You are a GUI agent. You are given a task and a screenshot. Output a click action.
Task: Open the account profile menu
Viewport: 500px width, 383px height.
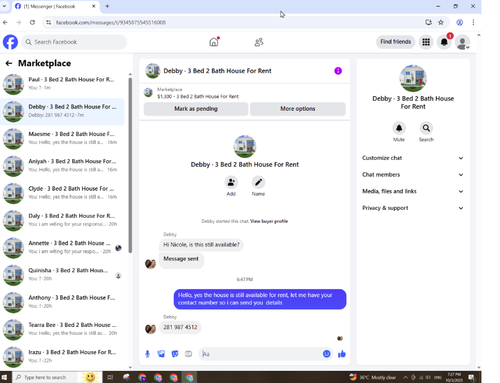pos(463,42)
